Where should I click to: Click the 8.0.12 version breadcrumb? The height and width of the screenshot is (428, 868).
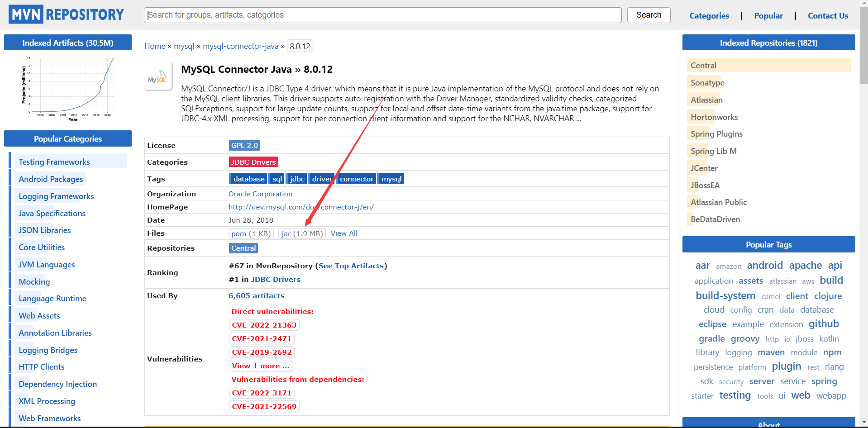[300, 46]
